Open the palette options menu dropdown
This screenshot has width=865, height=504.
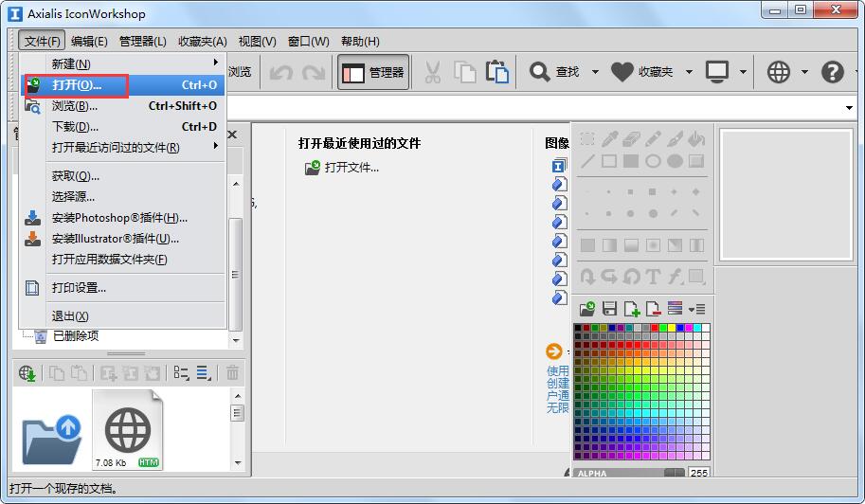[696, 310]
